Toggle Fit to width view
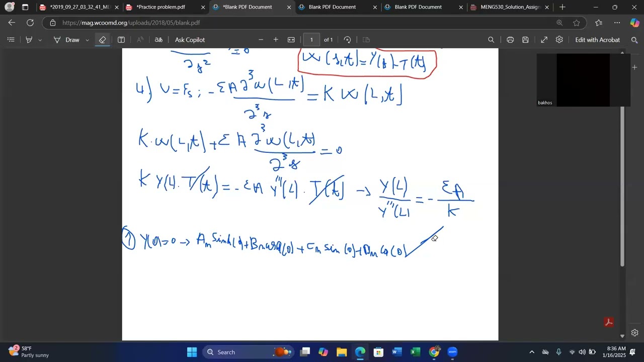This screenshot has width=644, height=362. coord(291,40)
